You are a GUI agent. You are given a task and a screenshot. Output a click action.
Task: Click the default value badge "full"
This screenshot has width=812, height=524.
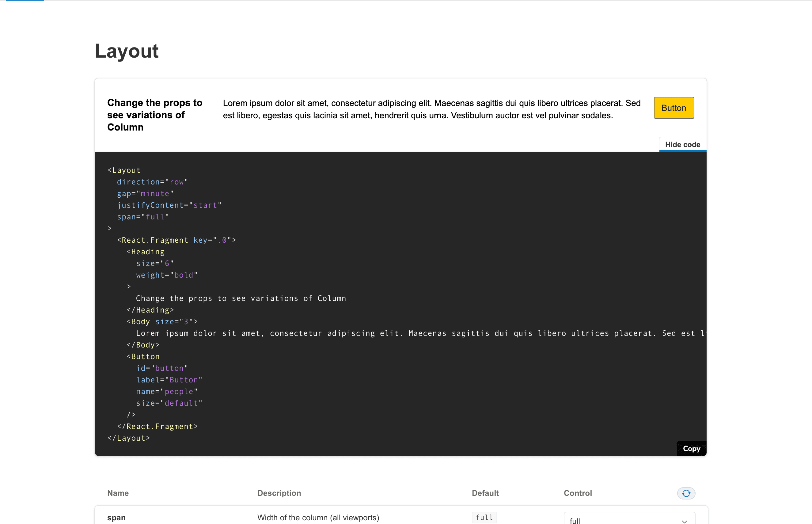click(x=484, y=517)
